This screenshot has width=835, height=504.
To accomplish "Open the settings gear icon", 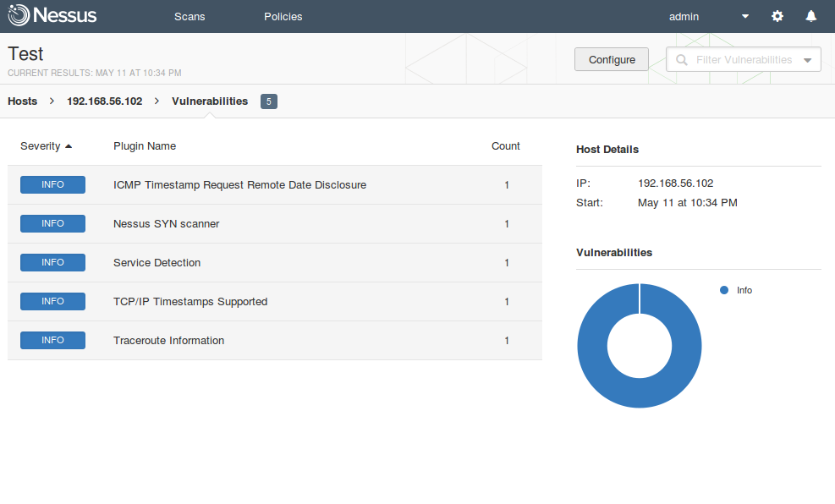I will coord(777,17).
